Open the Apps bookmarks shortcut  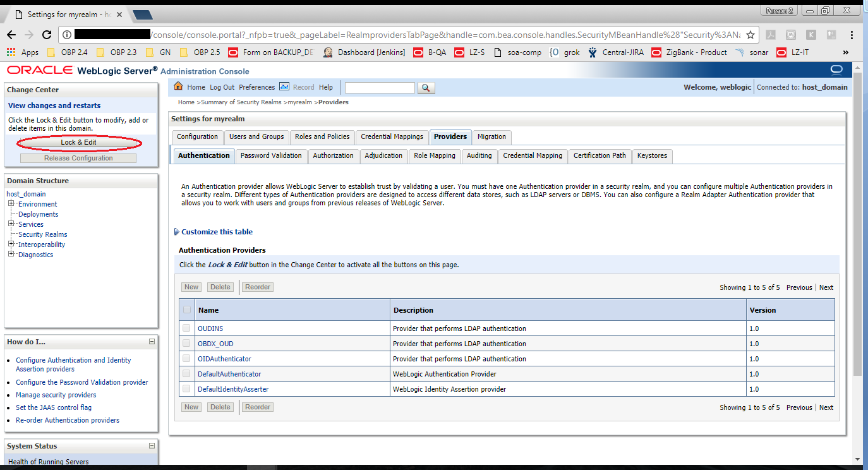click(23, 52)
